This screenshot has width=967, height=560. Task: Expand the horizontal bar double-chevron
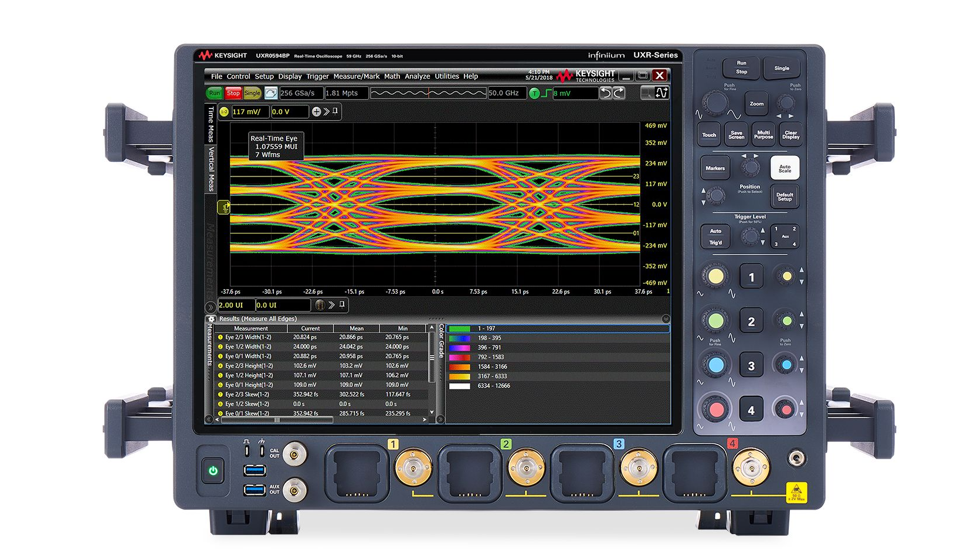click(x=332, y=305)
